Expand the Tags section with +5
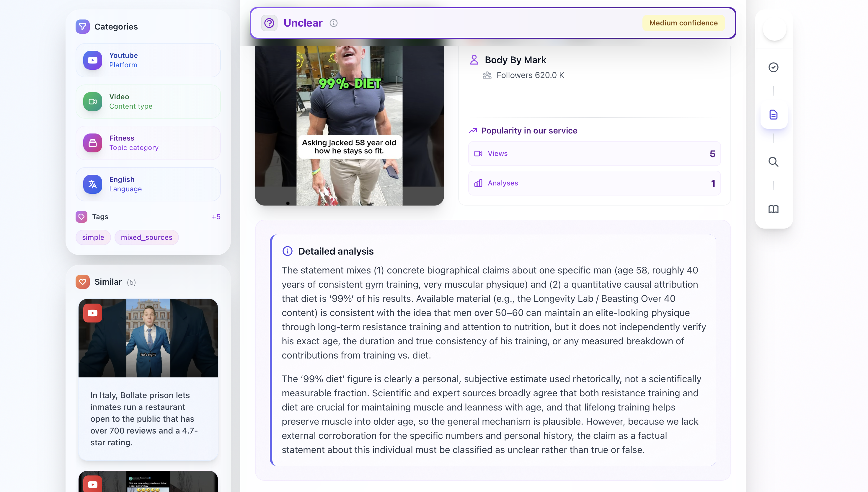This screenshot has height=492, width=868. (216, 216)
